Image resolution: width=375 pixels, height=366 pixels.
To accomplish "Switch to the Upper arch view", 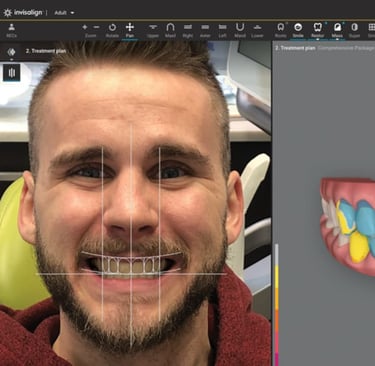I will (153, 30).
